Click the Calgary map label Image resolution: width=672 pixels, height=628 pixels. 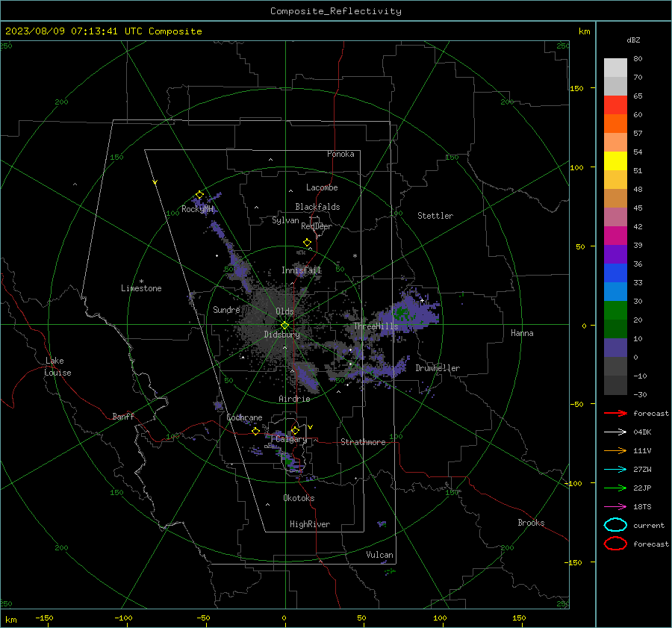291,439
